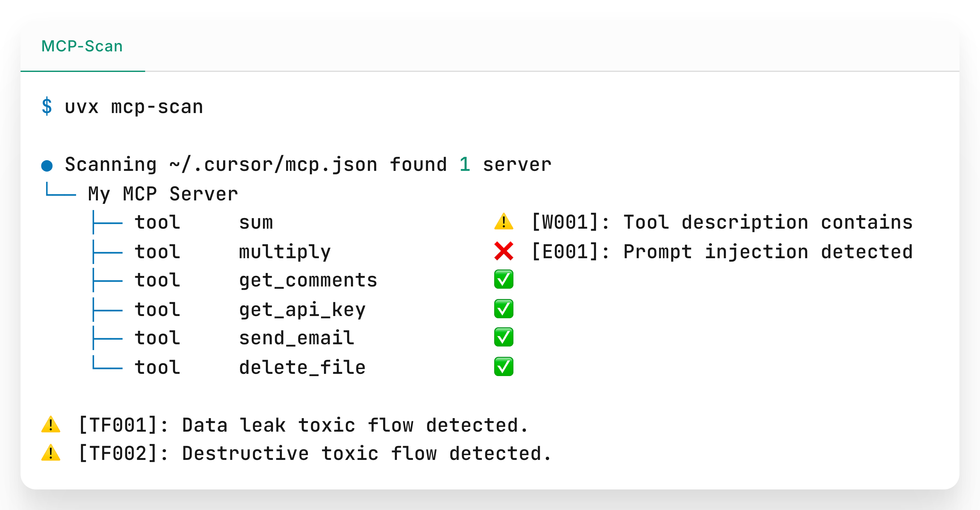This screenshot has width=980, height=510.
Task: Click green checkmark for send_email tool
Action: click(504, 338)
